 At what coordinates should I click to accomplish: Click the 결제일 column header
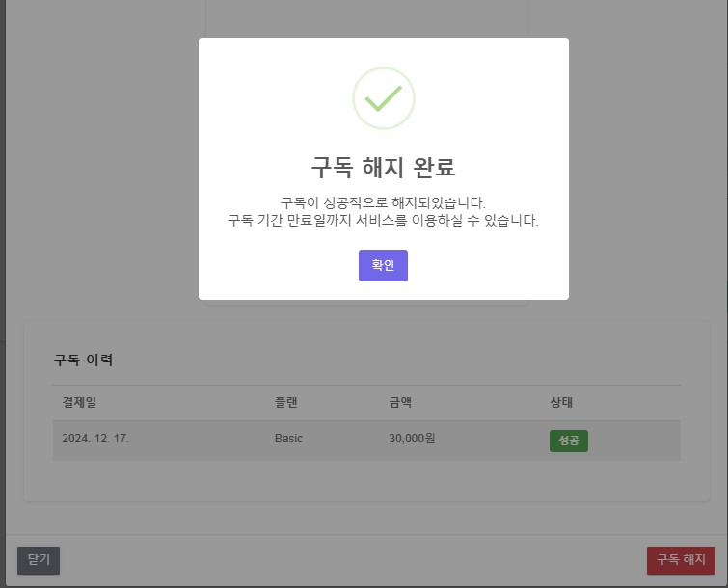[x=79, y=402]
